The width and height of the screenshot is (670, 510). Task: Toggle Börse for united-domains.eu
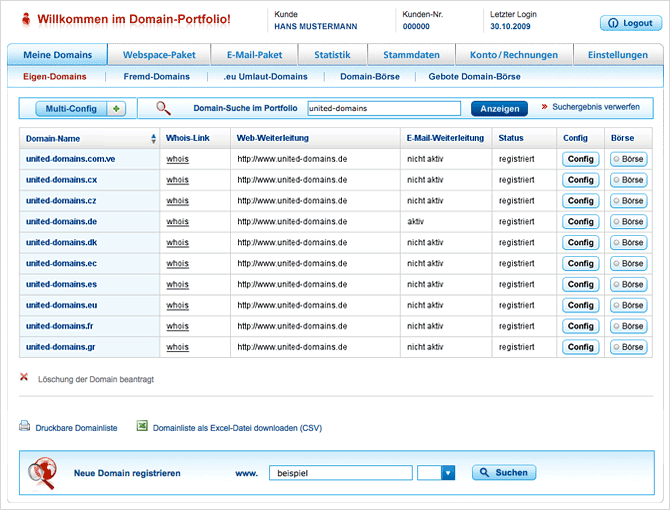(629, 305)
